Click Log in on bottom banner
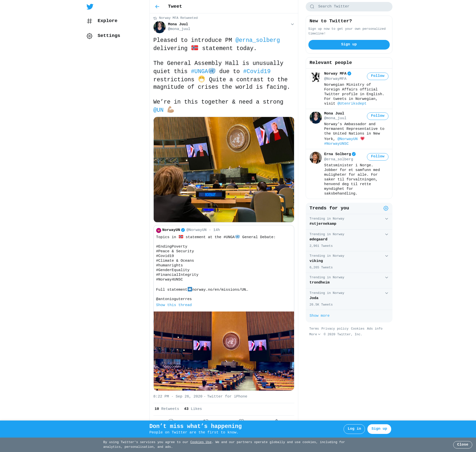 click(x=354, y=429)
